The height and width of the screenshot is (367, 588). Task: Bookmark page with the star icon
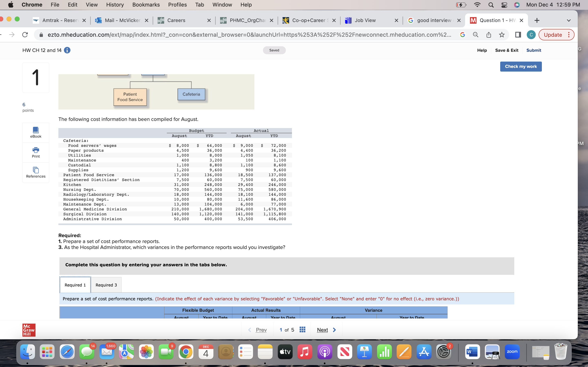[x=502, y=35]
